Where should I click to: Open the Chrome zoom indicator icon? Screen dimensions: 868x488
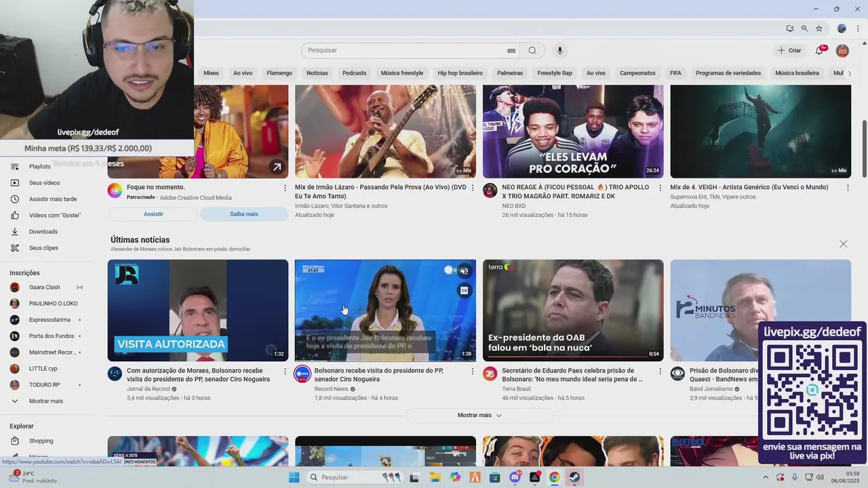804,28
